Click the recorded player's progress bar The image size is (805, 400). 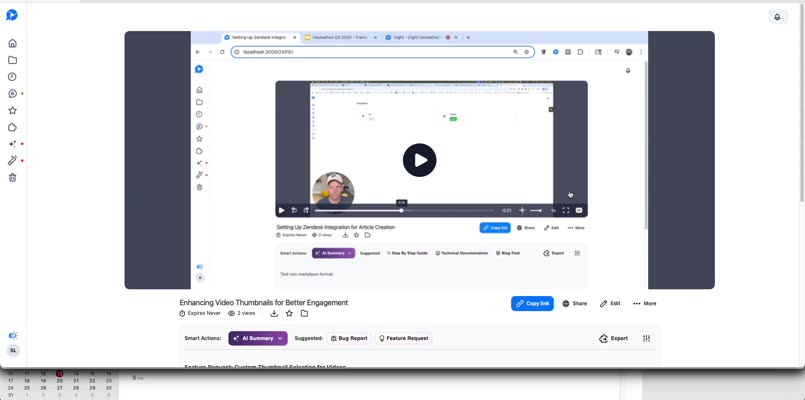[405, 211]
